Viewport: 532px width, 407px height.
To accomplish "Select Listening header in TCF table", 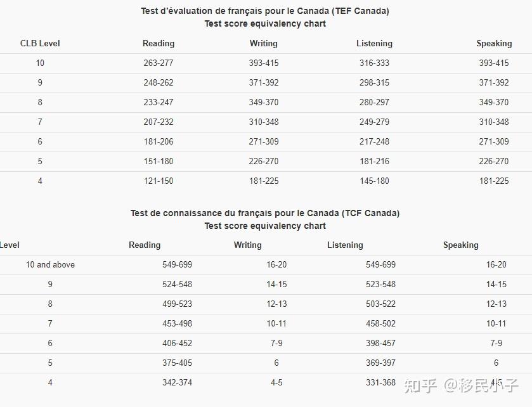I will coord(345,245).
